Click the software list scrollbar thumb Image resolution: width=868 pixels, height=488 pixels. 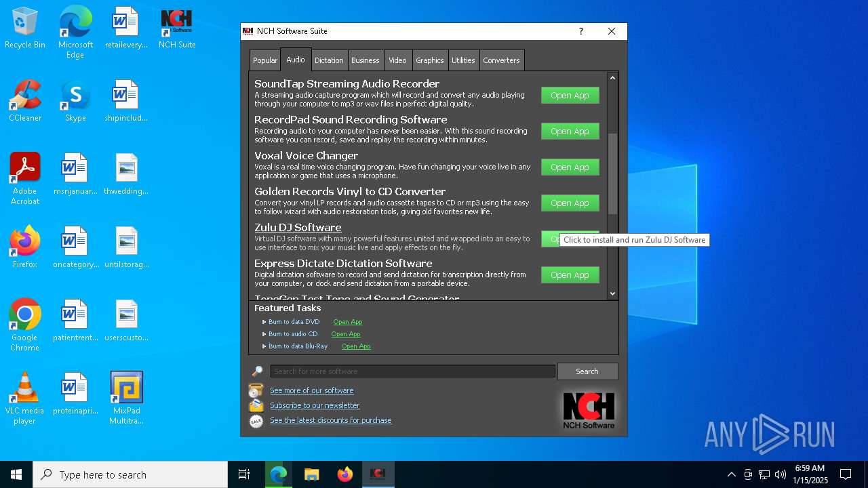(612, 174)
